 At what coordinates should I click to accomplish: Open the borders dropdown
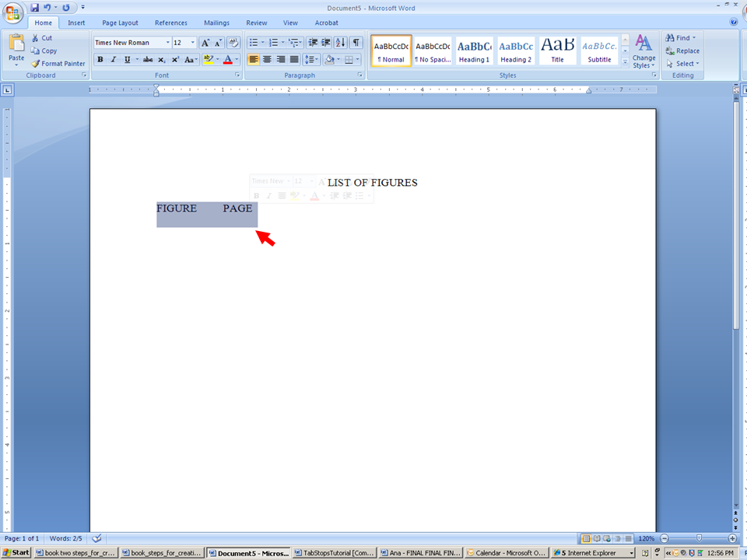click(358, 60)
